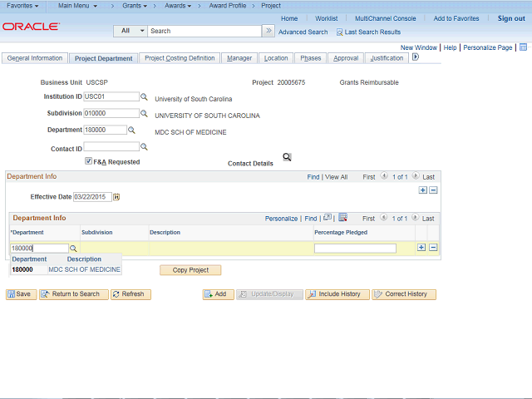Click Correct History button

pyautogui.click(x=404, y=294)
